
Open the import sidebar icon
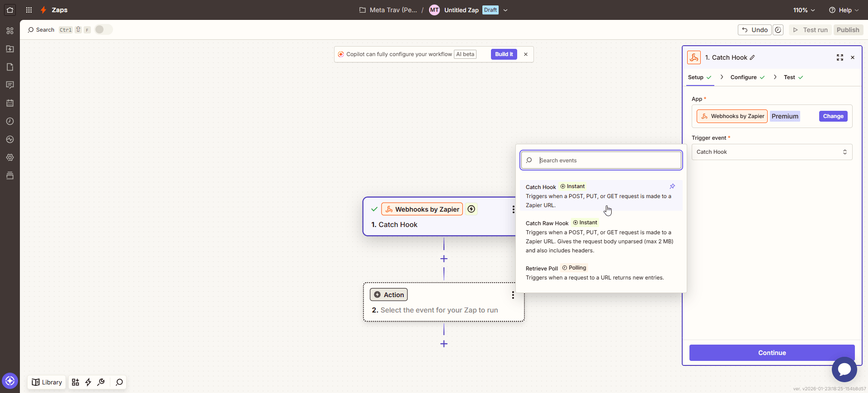tap(10, 49)
